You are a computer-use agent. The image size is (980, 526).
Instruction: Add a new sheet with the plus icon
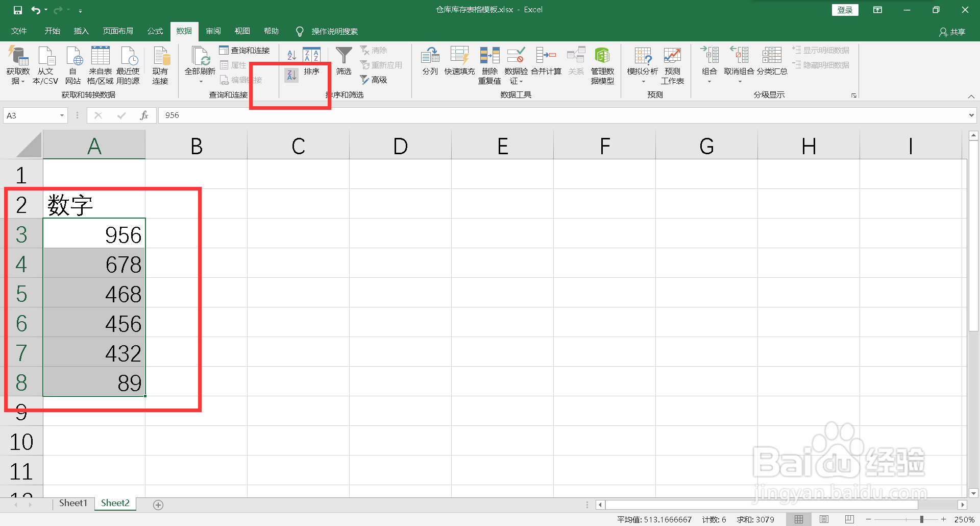click(x=158, y=505)
